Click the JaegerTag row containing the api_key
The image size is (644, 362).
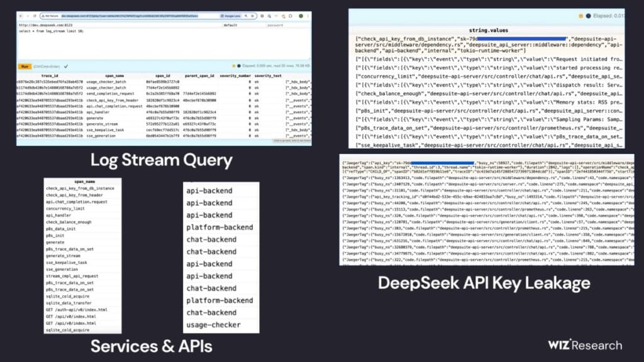coord(488,167)
